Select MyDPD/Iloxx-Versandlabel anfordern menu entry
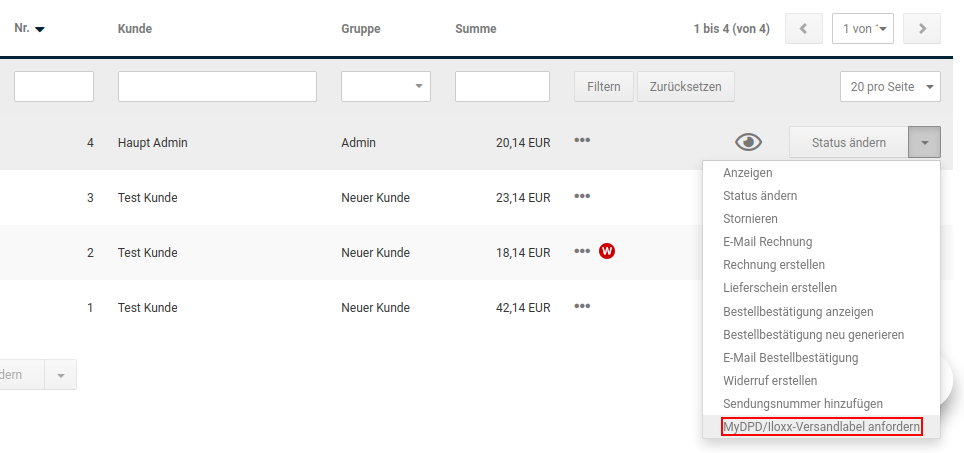The image size is (964, 453). point(821,427)
